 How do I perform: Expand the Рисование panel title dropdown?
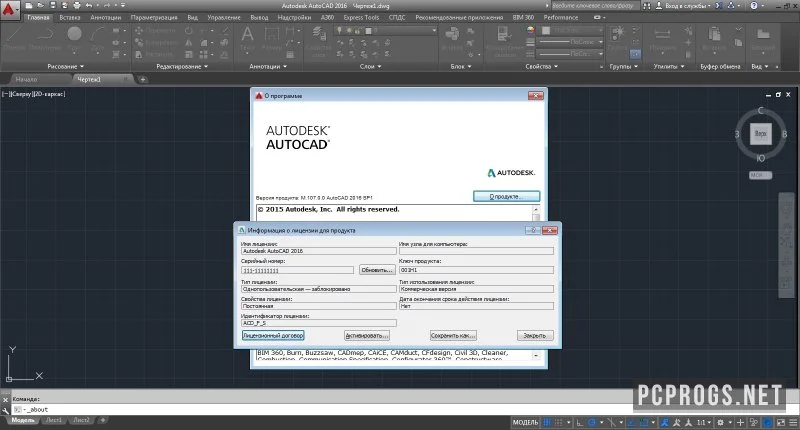point(65,66)
